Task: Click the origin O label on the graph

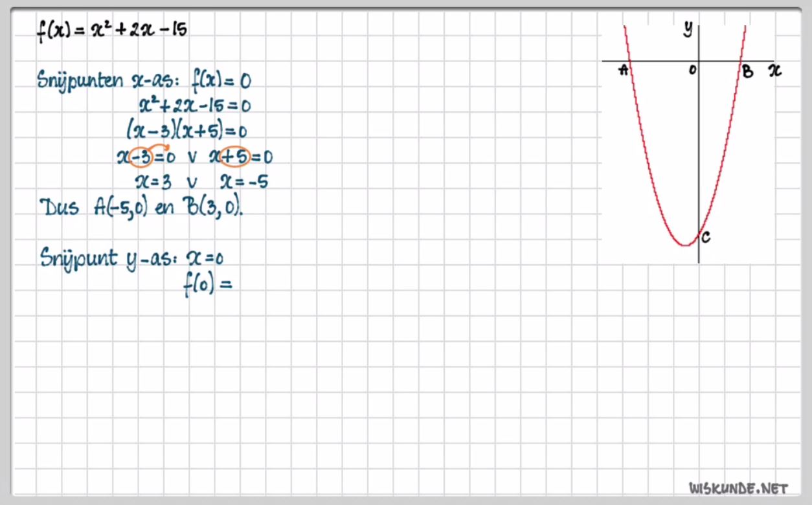Action: click(692, 70)
